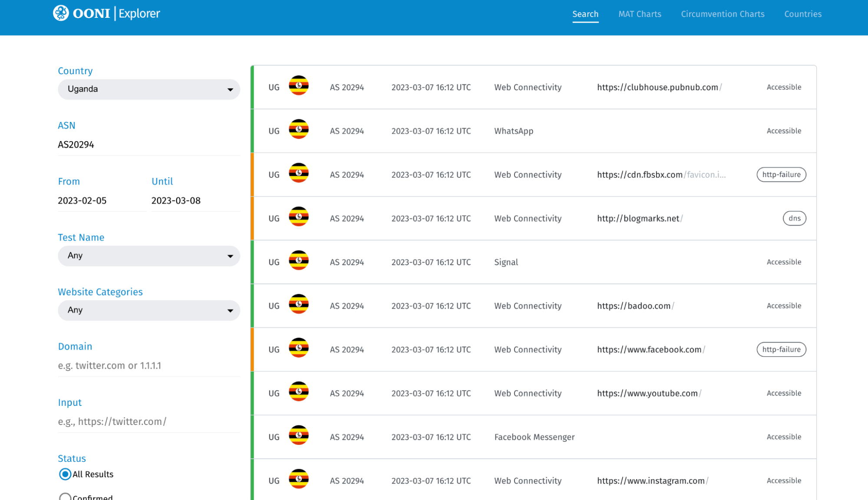Click Uganda flag in badoo.com row
868x500 pixels.
(299, 304)
